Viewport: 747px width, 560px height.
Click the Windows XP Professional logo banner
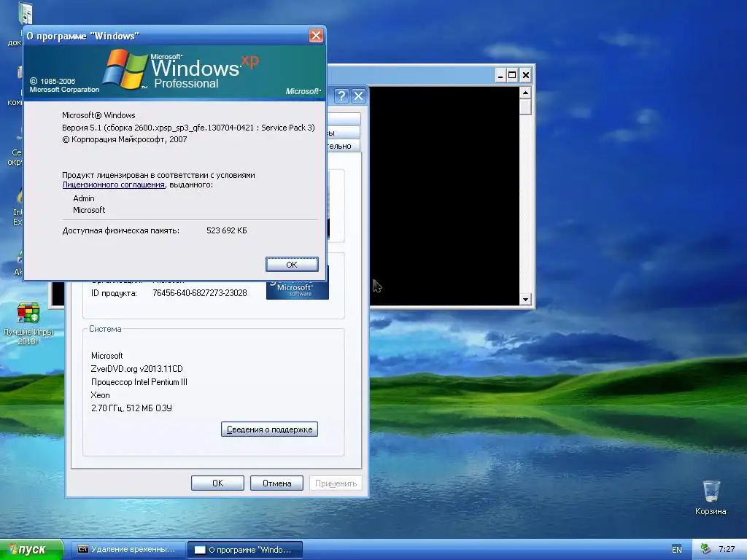coord(175,72)
